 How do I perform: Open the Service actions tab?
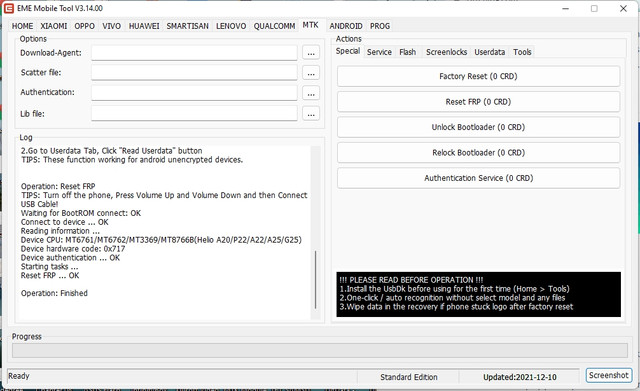pyautogui.click(x=379, y=52)
